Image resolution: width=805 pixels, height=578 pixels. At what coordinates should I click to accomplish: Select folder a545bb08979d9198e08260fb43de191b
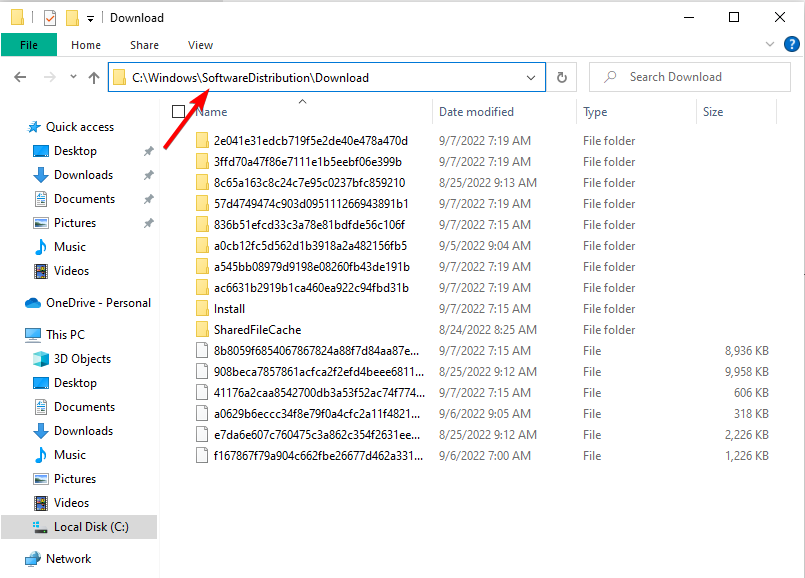[x=311, y=267]
